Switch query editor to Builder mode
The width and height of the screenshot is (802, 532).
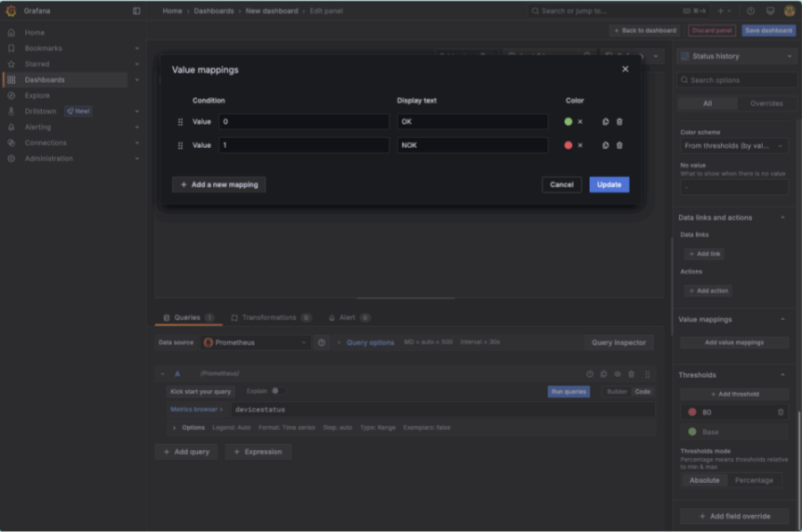click(617, 391)
